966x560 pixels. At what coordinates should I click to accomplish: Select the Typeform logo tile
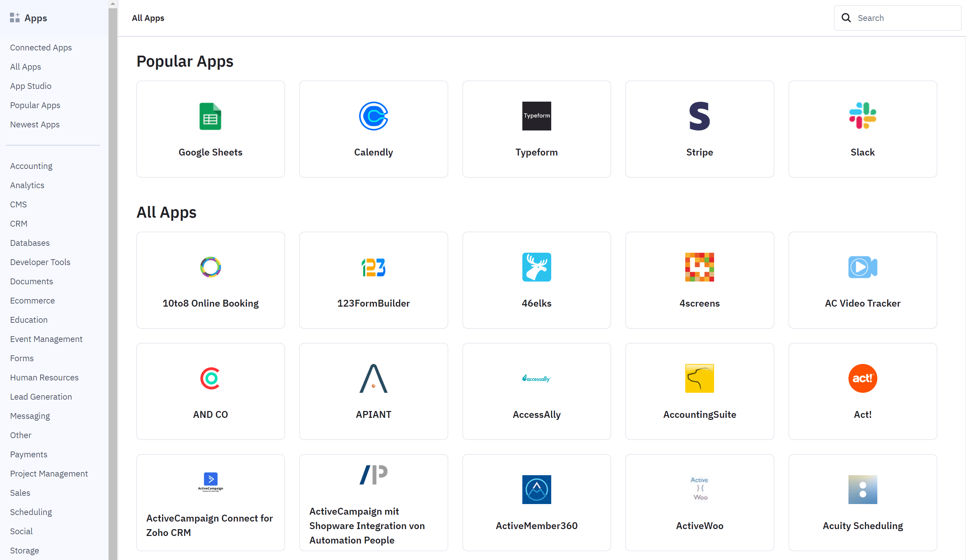pyautogui.click(x=536, y=116)
